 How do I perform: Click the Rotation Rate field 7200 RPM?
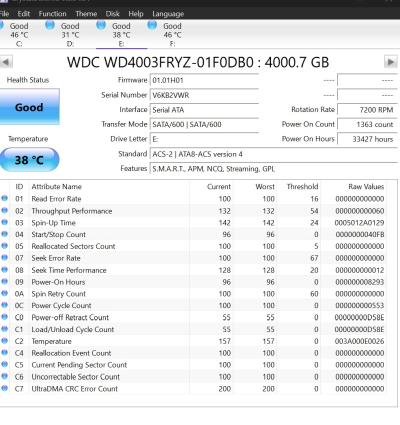[x=367, y=110]
